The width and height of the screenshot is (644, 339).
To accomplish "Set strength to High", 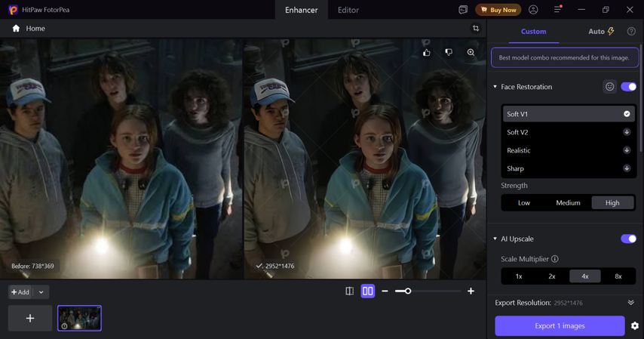I will click(612, 203).
